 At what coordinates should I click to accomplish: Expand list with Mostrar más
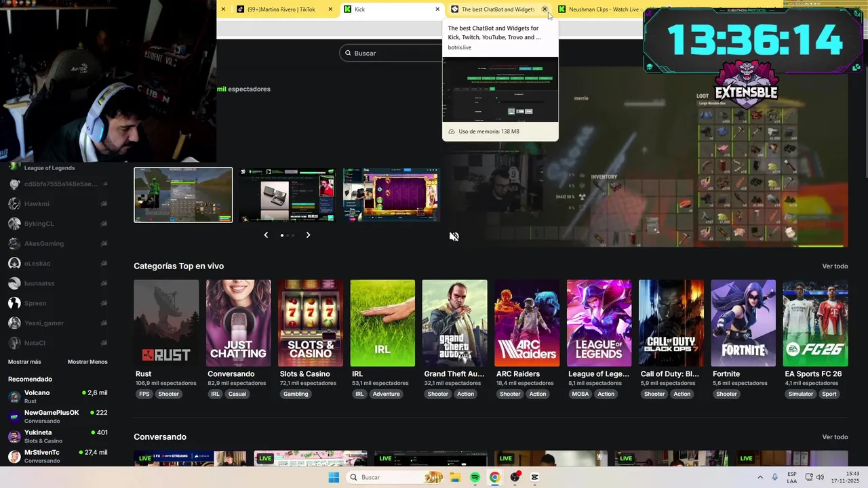24,362
